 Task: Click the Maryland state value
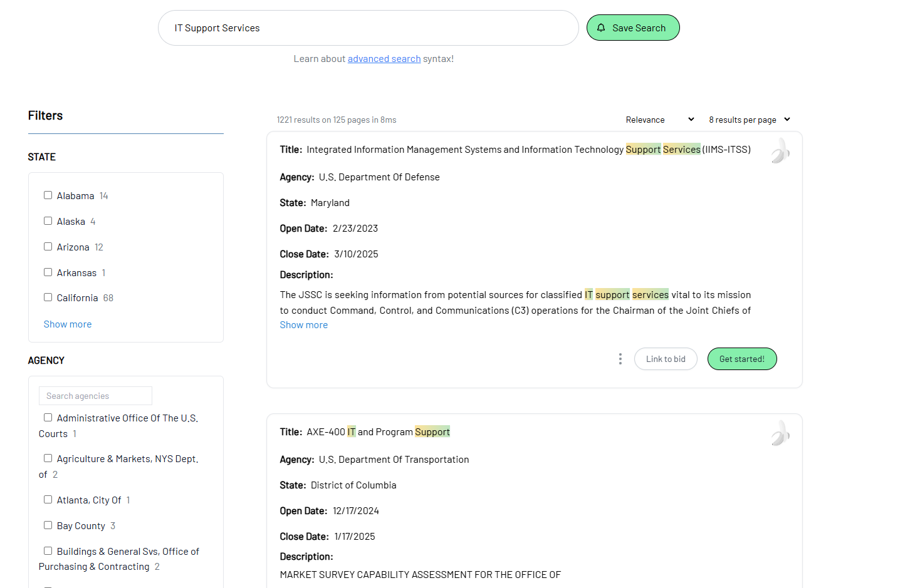click(x=330, y=203)
